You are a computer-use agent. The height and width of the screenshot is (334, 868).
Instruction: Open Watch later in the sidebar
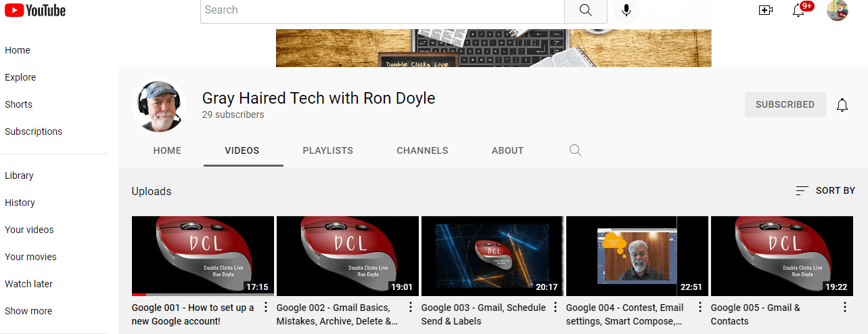tap(28, 284)
